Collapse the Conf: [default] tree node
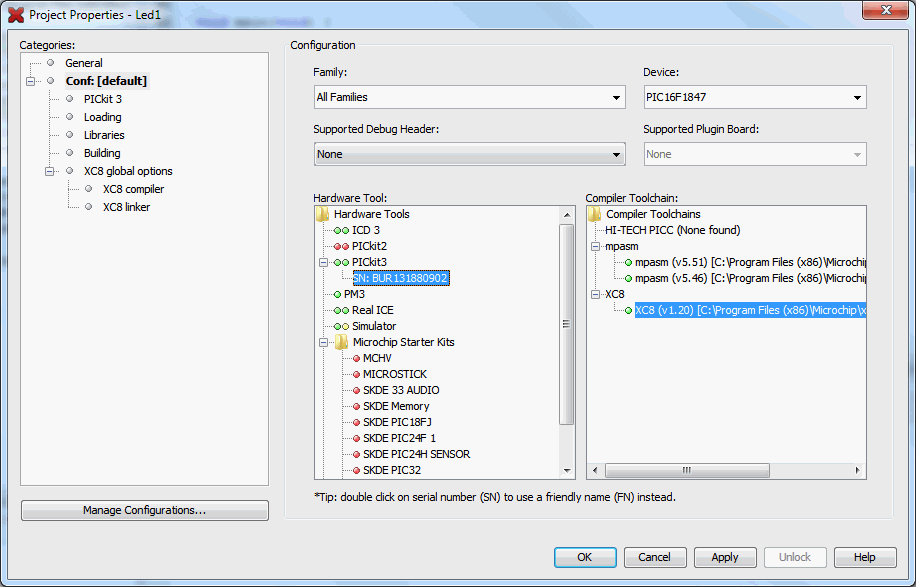The width and height of the screenshot is (916, 587). (x=30, y=81)
